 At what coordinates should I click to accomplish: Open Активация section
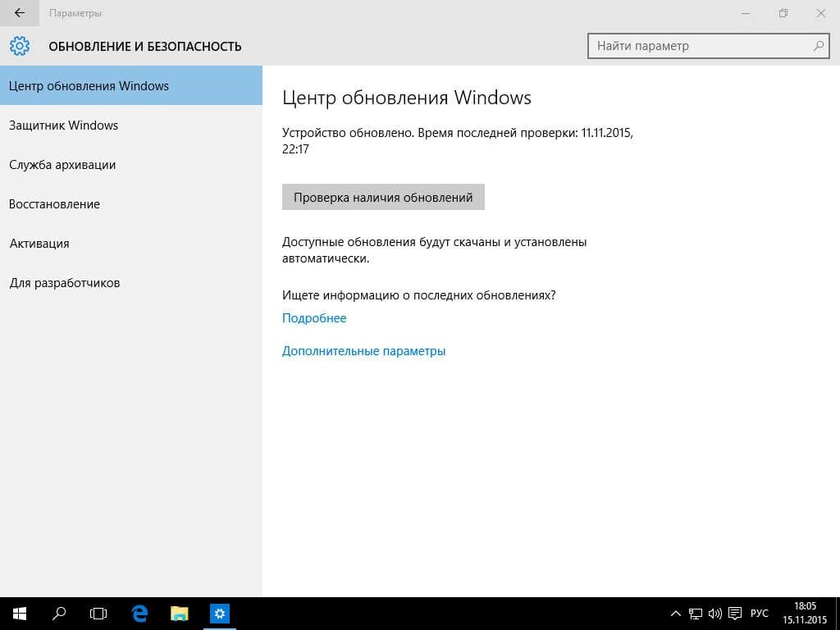click(x=131, y=243)
